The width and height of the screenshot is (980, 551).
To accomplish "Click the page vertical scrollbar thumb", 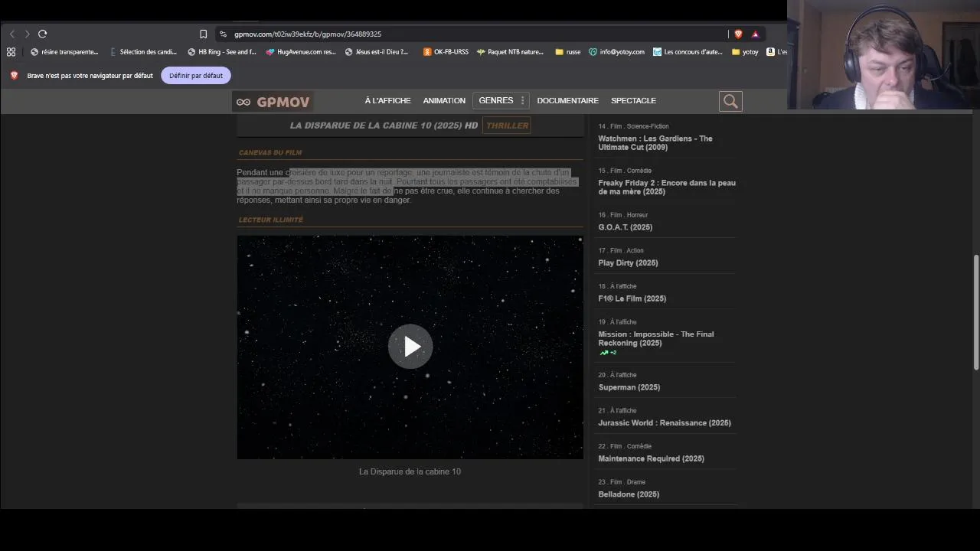I will coord(976,311).
